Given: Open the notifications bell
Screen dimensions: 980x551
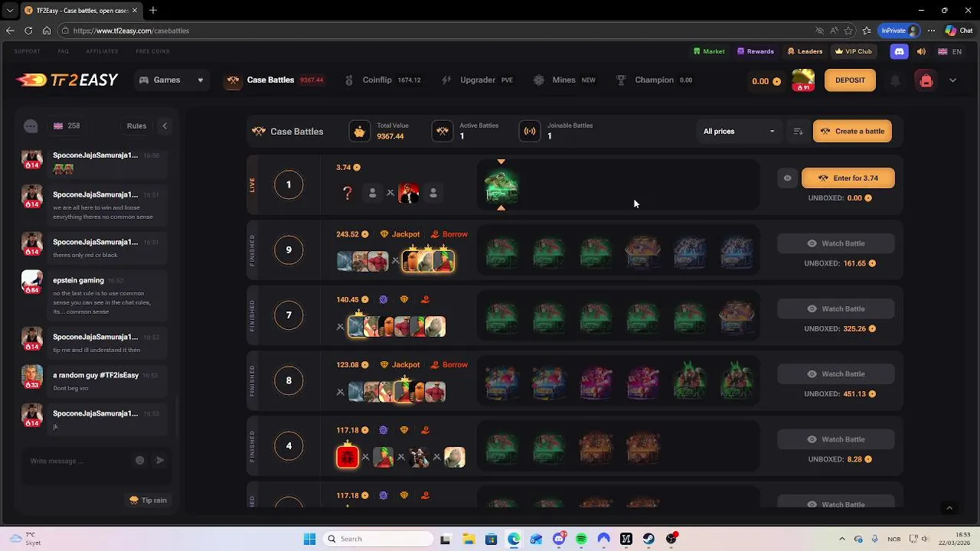Looking at the screenshot, I should point(894,80).
